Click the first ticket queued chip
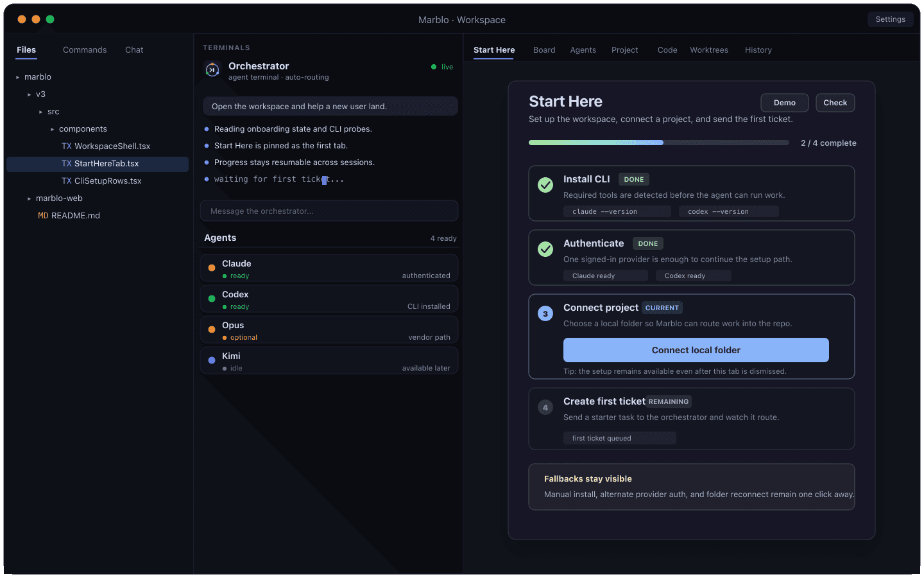 pyautogui.click(x=620, y=438)
